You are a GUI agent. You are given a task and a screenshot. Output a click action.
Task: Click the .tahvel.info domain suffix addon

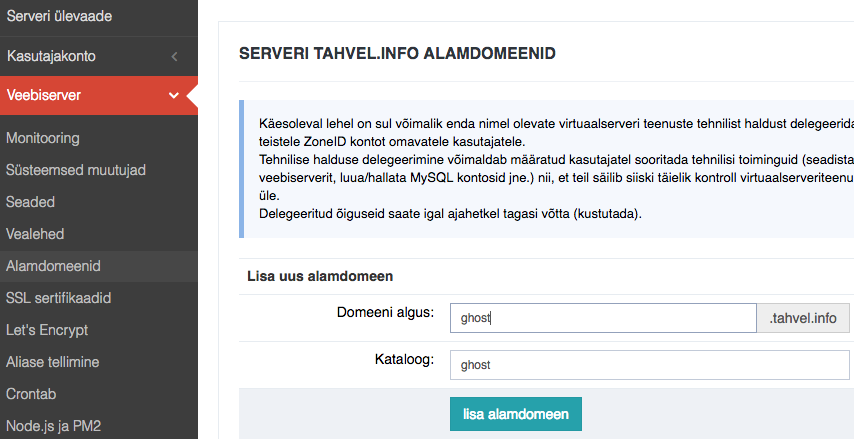pos(803,318)
